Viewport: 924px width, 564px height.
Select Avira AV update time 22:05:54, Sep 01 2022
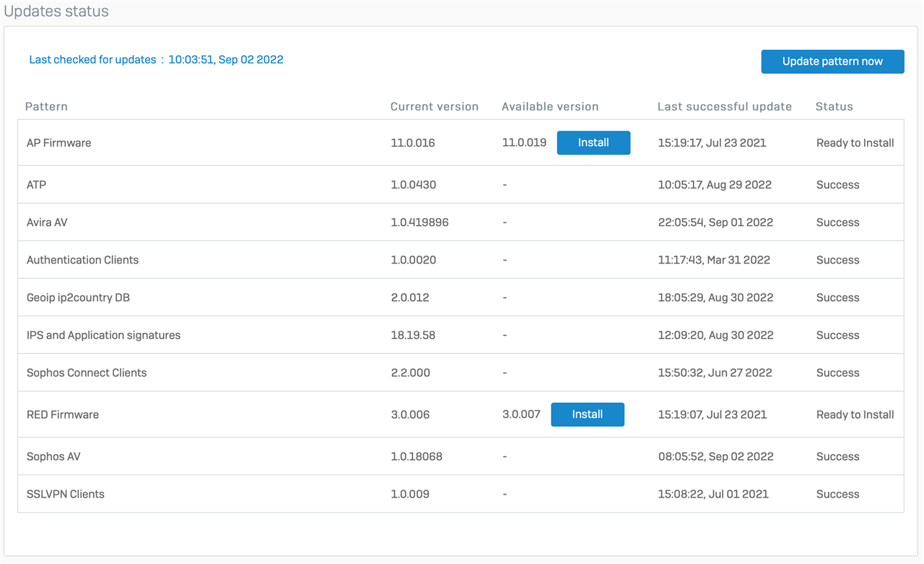pos(715,222)
